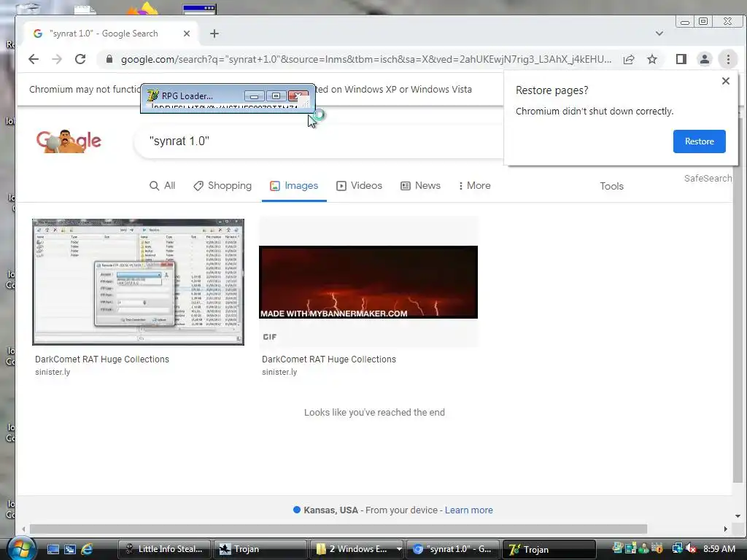Click the RPG Loader title bar icon
Image resolution: width=747 pixels, height=560 pixels.
153,96
